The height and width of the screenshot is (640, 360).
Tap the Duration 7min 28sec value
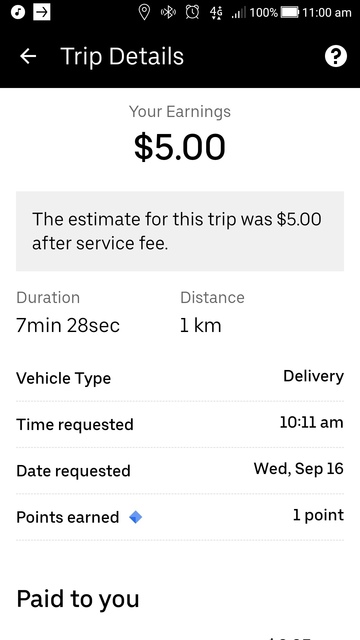(68, 326)
